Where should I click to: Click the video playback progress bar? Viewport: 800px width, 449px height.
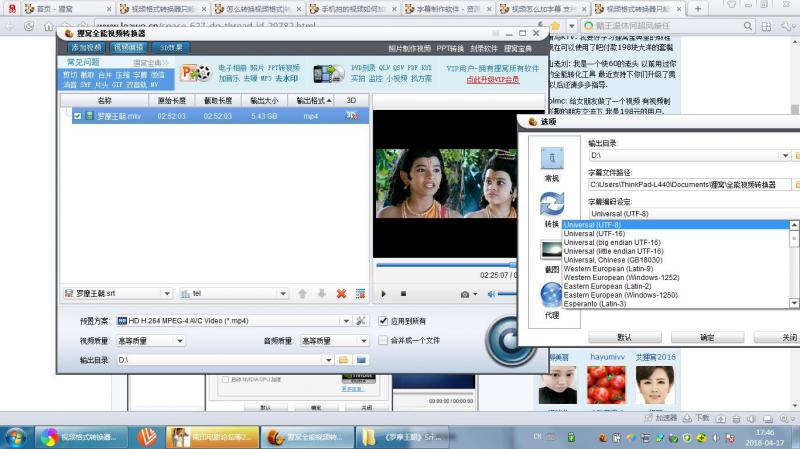point(446,265)
